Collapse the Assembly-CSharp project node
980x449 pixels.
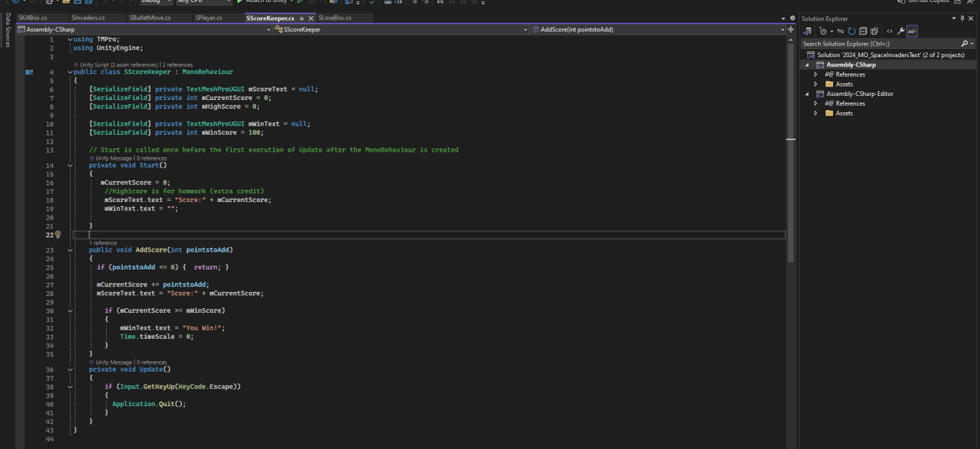click(x=807, y=65)
